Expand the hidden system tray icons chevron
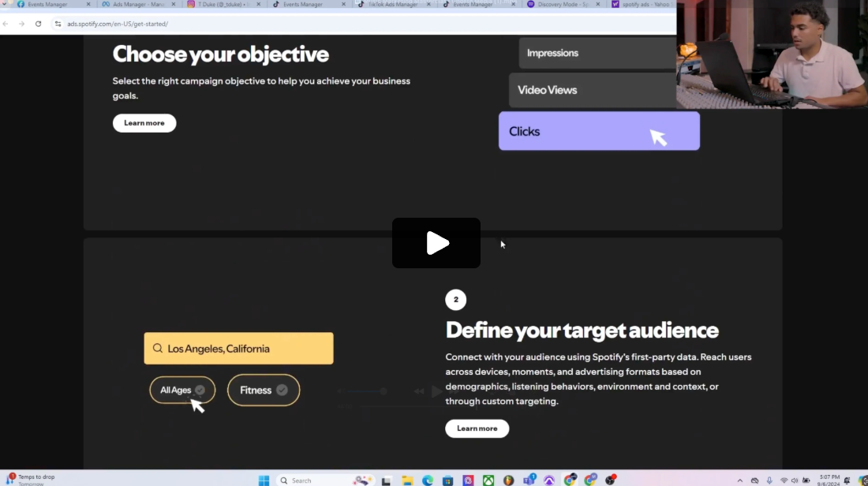 pos(739,480)
